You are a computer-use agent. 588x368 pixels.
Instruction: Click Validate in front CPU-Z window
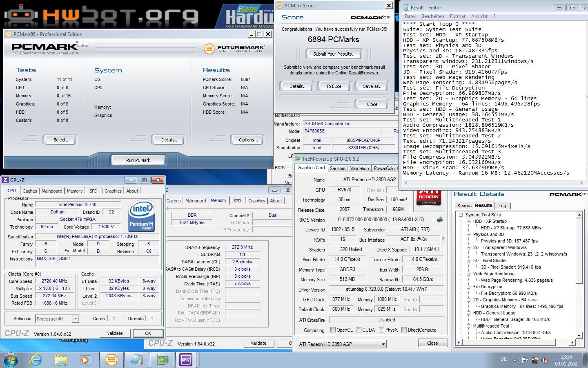[115, 333]
